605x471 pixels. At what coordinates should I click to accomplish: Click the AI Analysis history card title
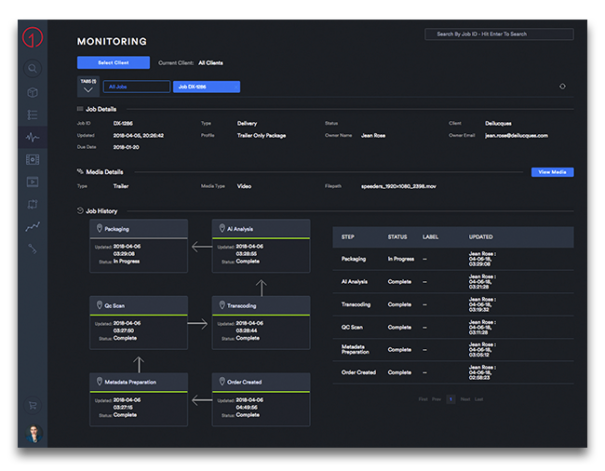[x=240, y=229]
